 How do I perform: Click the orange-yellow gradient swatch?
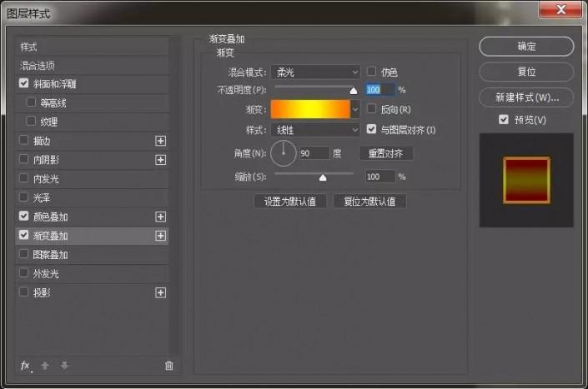(x=310, y=110)
